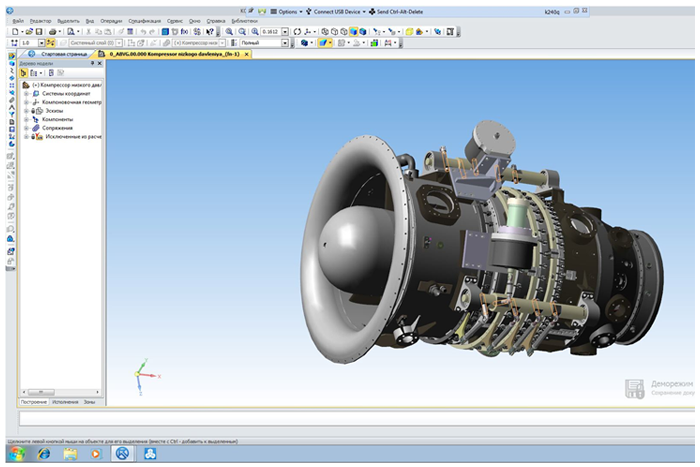The width and height of the screenshot is (700, 467).
Task: Close the model tree panel
Action: tap(100, 63)
